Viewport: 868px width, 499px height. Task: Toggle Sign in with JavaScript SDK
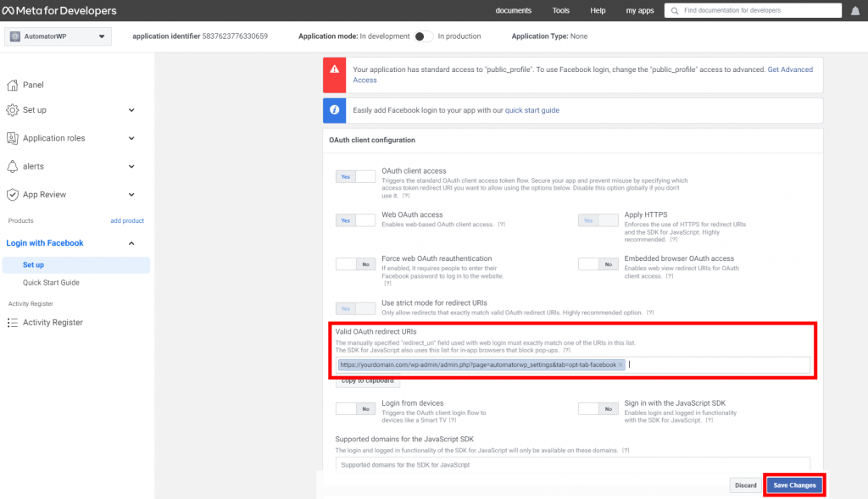tap(598, 409)
